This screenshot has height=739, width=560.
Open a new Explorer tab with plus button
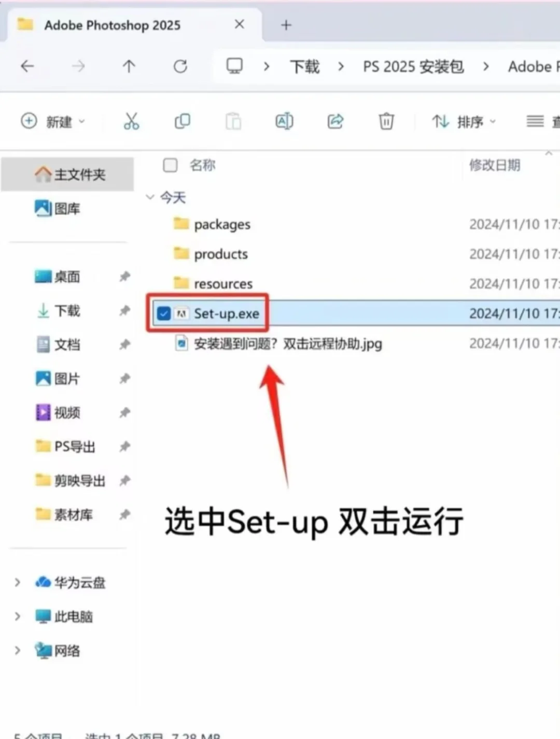pyautogui.click(x=286, y=24)
